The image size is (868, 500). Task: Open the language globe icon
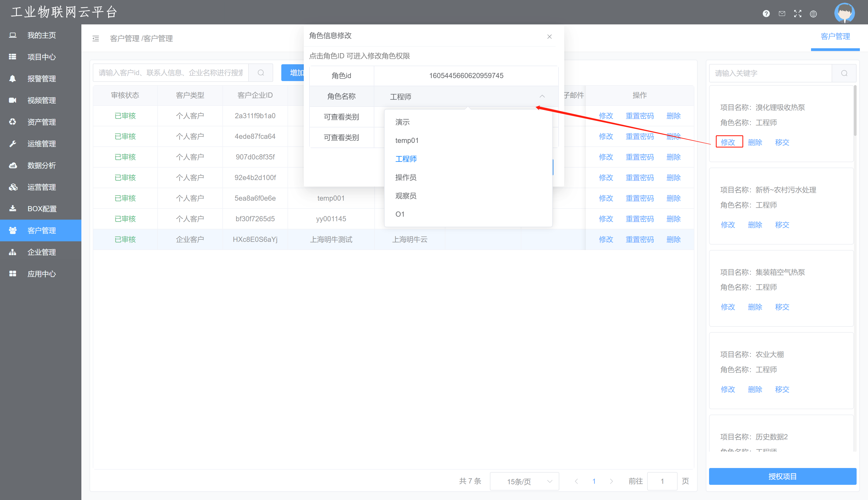pos(813,14)
